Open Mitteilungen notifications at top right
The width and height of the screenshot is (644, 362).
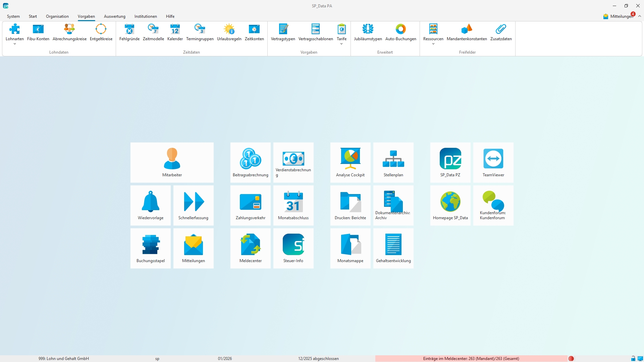619,16
